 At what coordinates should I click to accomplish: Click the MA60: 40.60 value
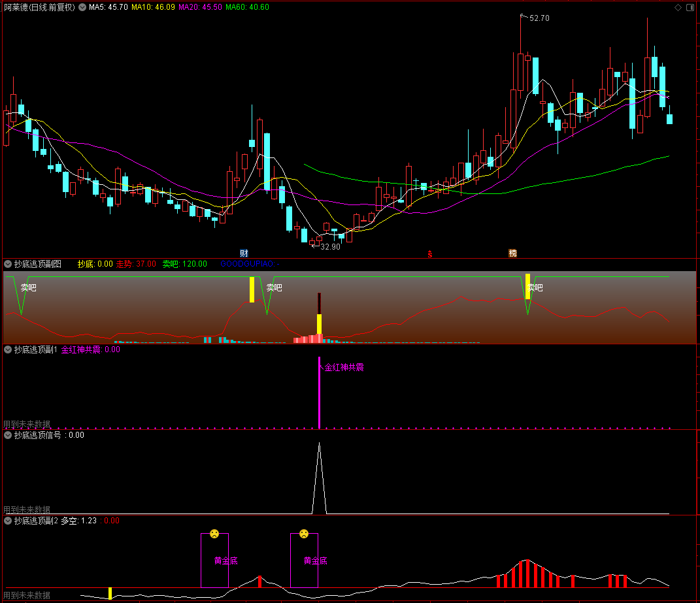(247, 7)
